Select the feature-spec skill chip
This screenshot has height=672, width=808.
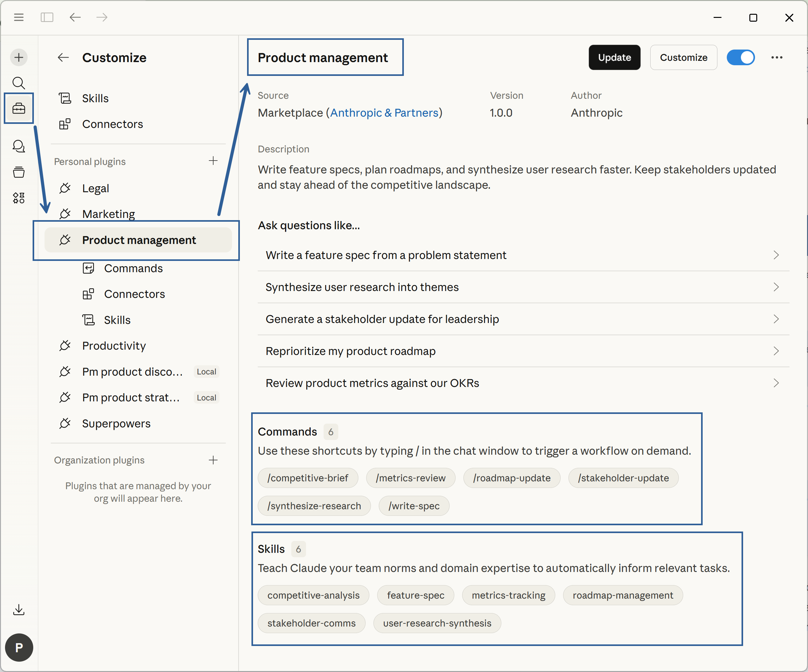coord(415,595)
